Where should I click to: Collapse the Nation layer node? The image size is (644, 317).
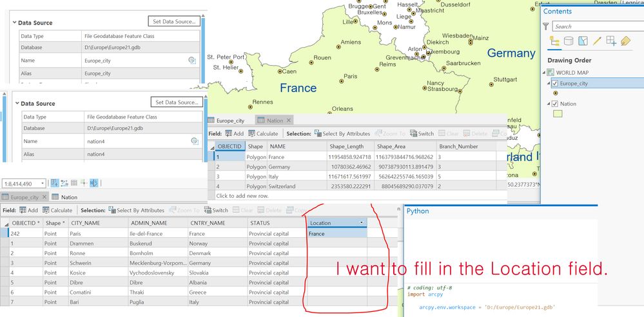(x=549, y=104)
